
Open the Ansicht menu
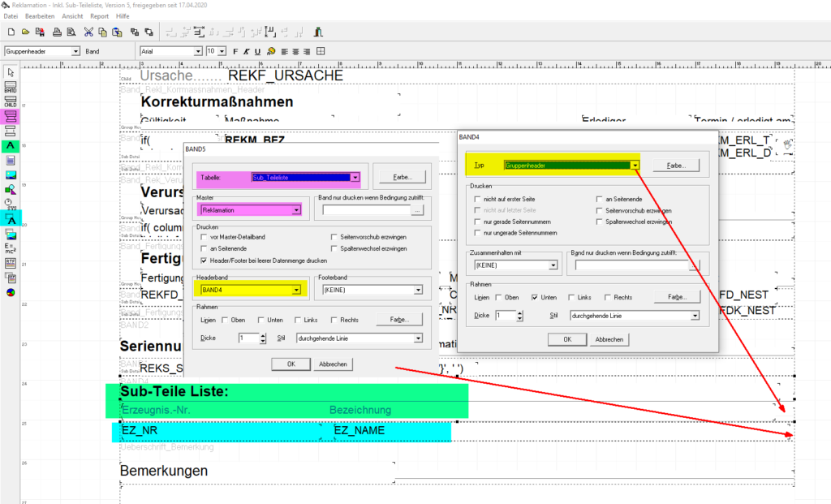pos(72,16)
